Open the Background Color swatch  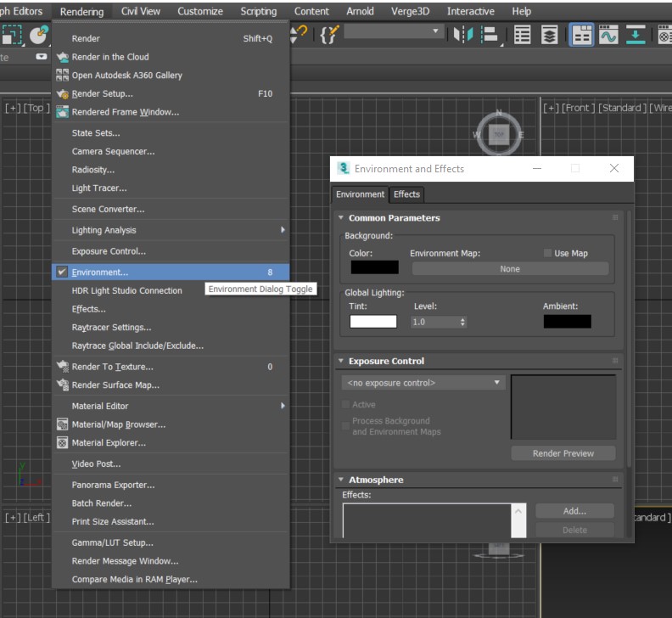pos(374,267)
